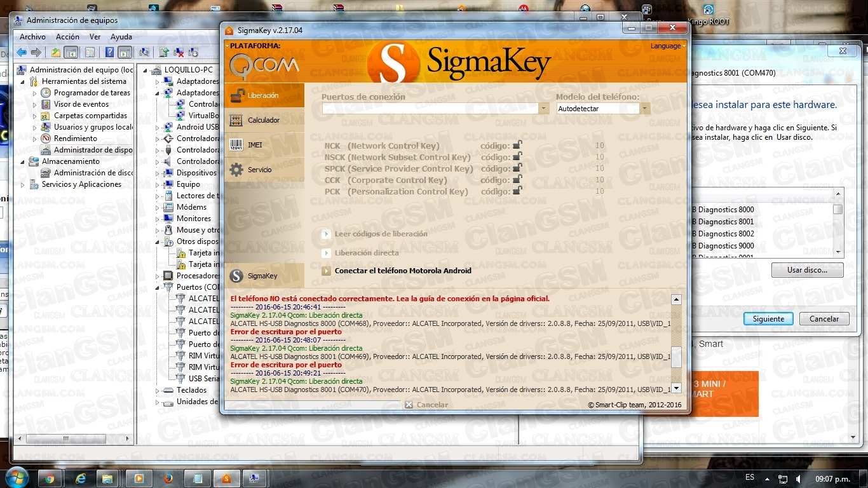This screenshot has height=488, width=868.
Task: Expand Visor de eventos node
Action: coord(35,104)
